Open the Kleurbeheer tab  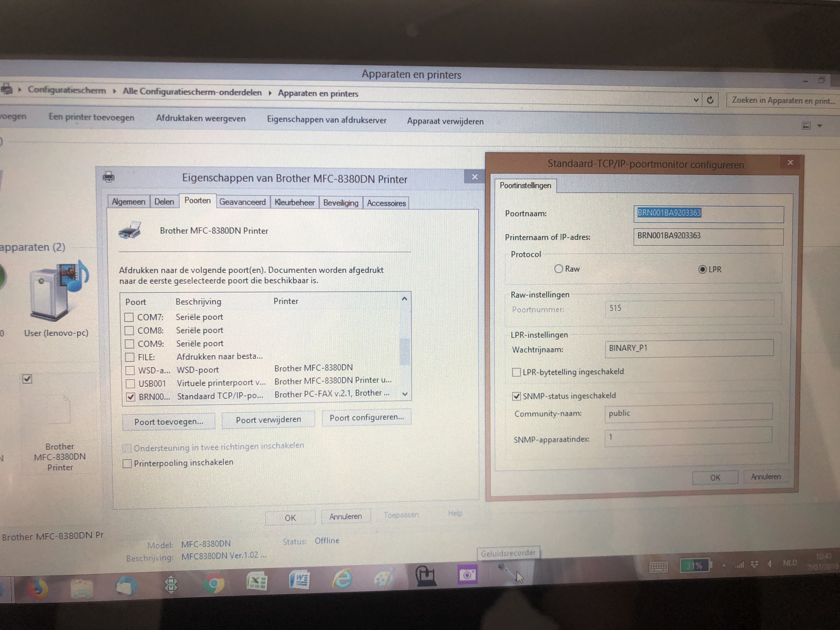click(294, 202)
